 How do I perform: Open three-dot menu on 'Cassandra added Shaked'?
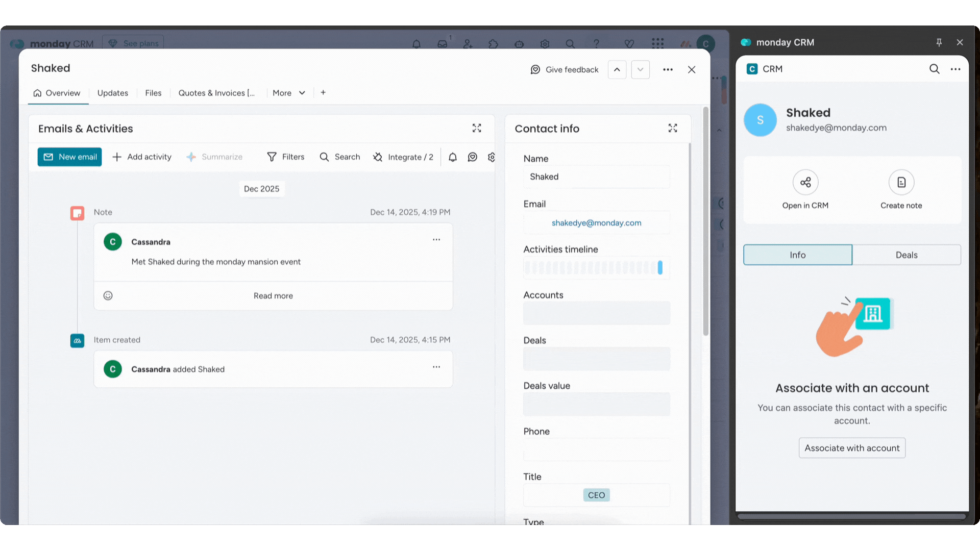(436, 367)
